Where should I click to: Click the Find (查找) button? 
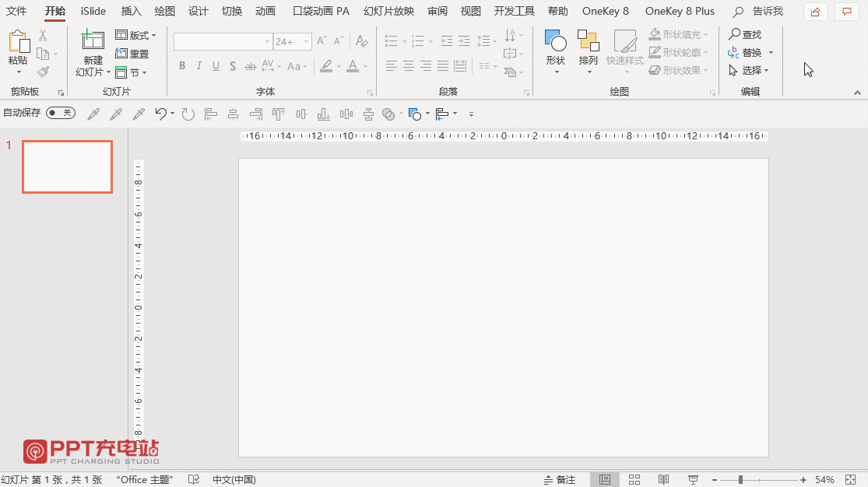745,34
